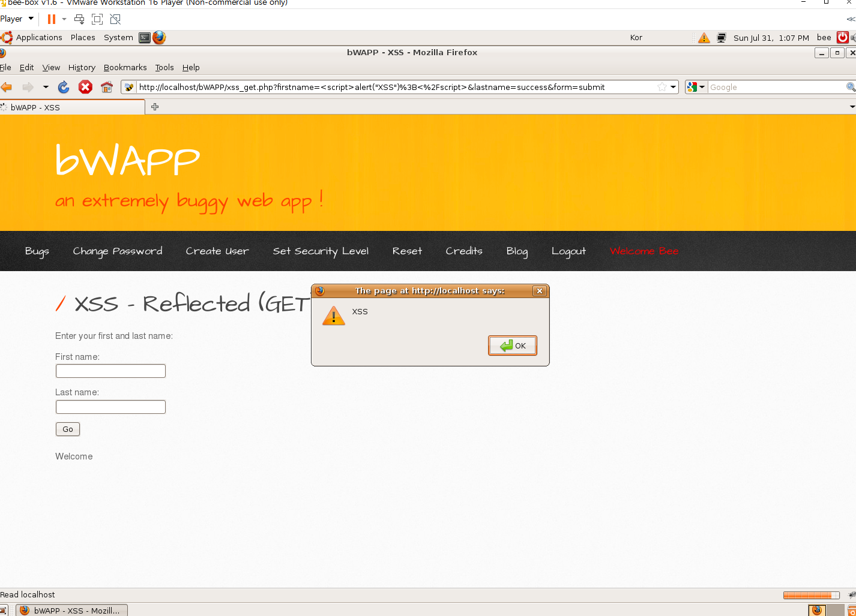Click the Reset navigation link
Image resolution: width=856 pixels, height=616 pixels.
[x=407, y=251]
